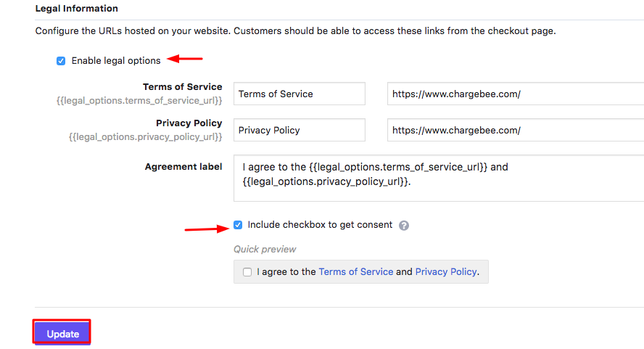This screenshot has width=644, height=349.
Task: Open the help icon beside consent checkbox
Action: (x=404, y=225)
